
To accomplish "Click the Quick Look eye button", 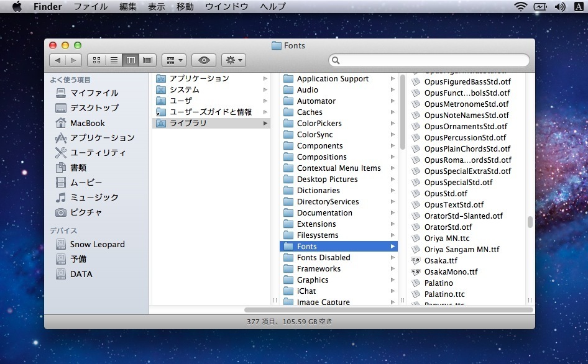I will pos(203,60).
